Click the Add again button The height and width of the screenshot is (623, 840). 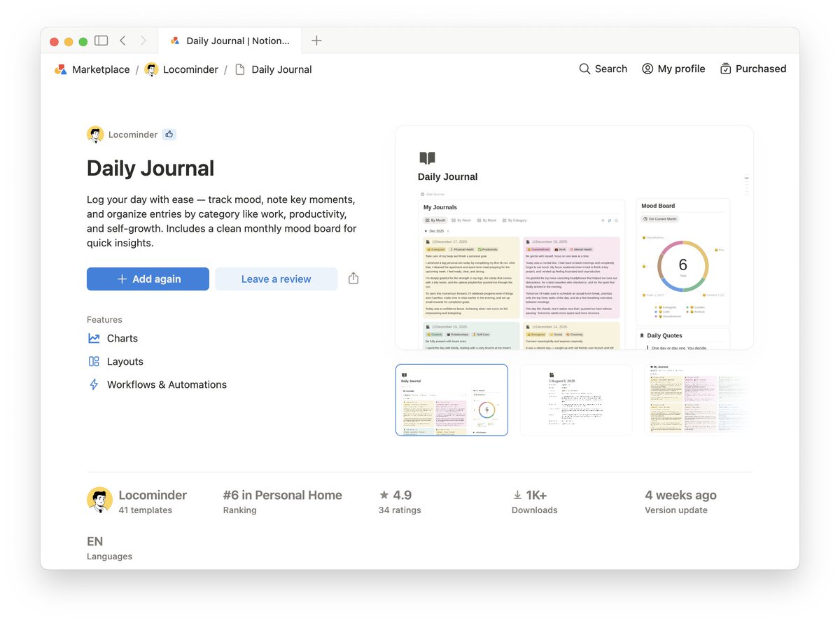click(147, 279)
